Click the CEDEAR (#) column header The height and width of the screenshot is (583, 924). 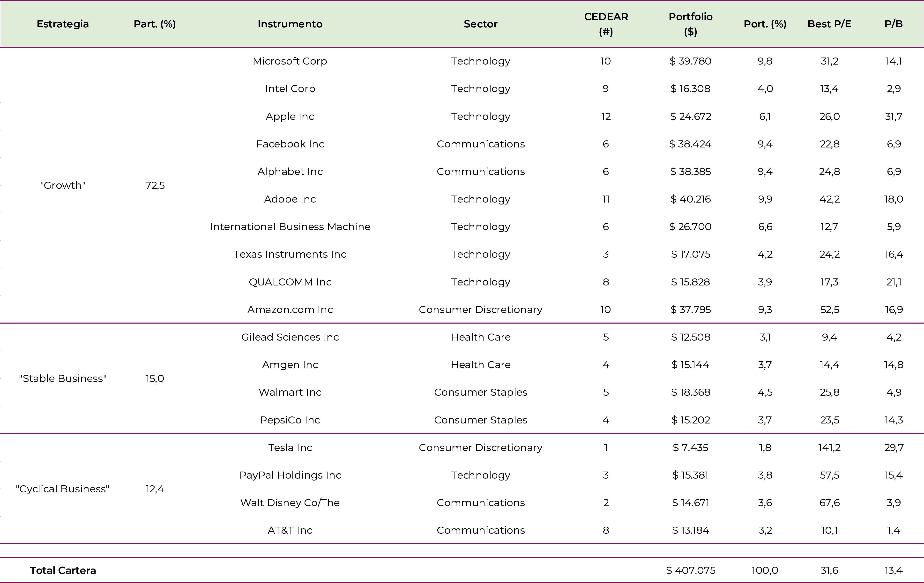click(606, 24)
